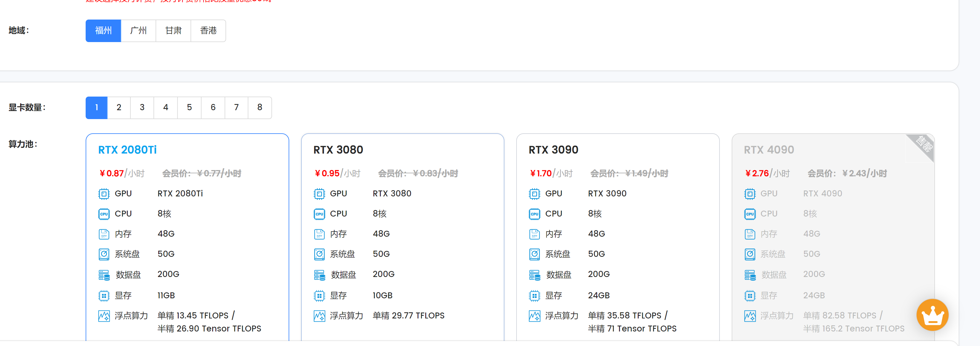
Task: Click the GPU chip icon in RTX 3090 card
Action: coord(535,194)
